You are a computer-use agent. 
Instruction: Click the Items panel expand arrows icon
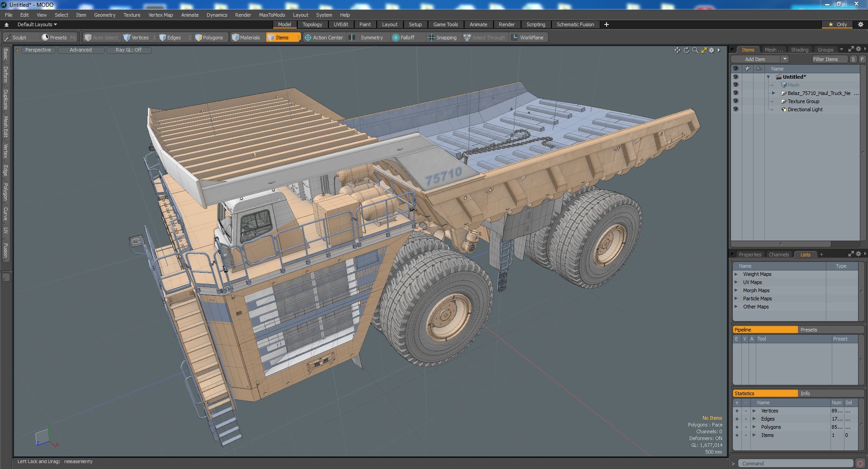click(851, 49)
